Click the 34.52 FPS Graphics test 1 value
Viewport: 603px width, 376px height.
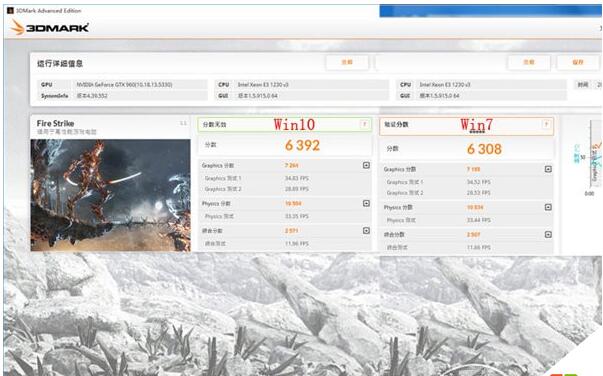pos(478,182)
